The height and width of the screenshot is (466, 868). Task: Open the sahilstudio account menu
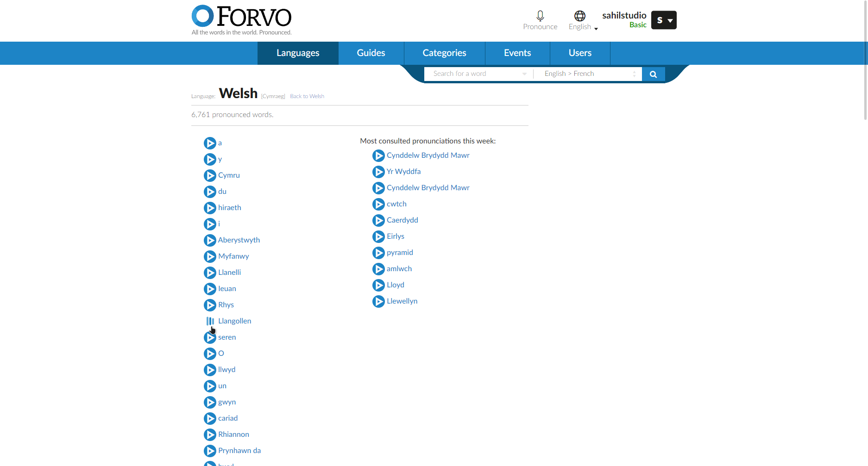664,20
